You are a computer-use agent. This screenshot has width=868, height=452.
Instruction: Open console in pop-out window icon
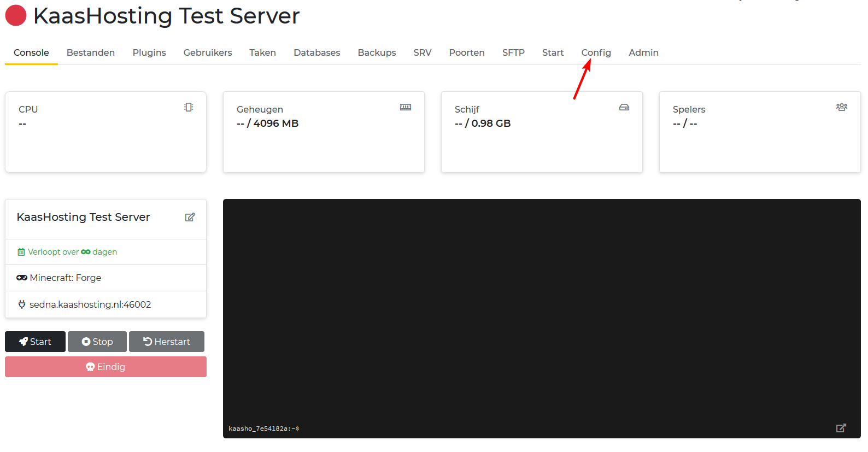841,428
